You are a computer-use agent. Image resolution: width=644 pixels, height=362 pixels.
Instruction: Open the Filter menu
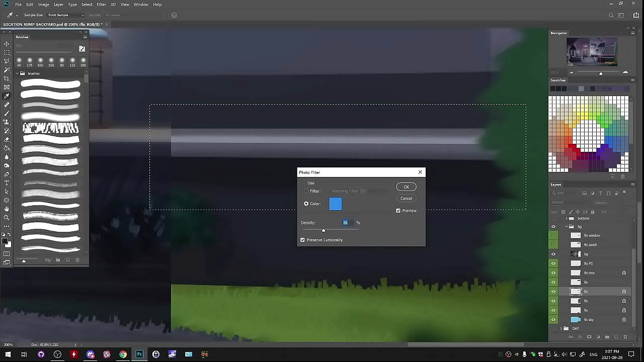click(x=101, y=5)
